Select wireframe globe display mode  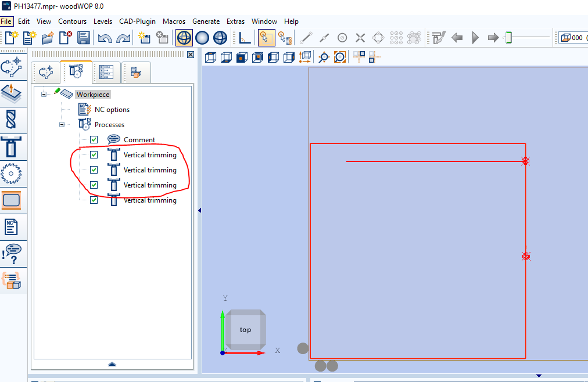click(x=184, y=38)
